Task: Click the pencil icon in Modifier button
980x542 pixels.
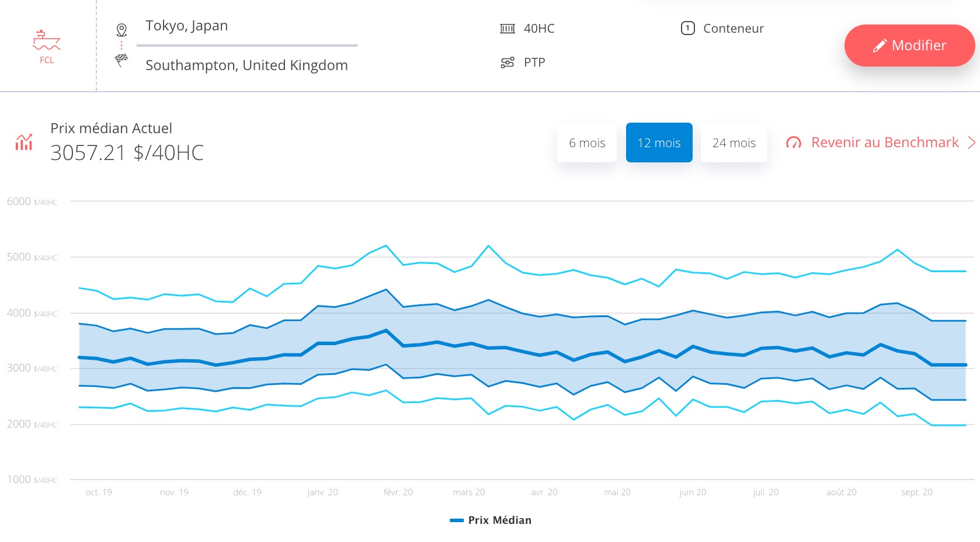Action: pos(880,46)
